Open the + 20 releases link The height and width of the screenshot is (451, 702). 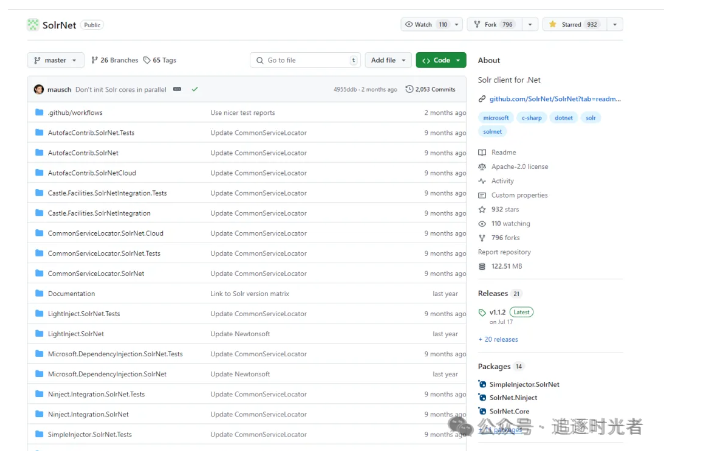tap(498, 339)
